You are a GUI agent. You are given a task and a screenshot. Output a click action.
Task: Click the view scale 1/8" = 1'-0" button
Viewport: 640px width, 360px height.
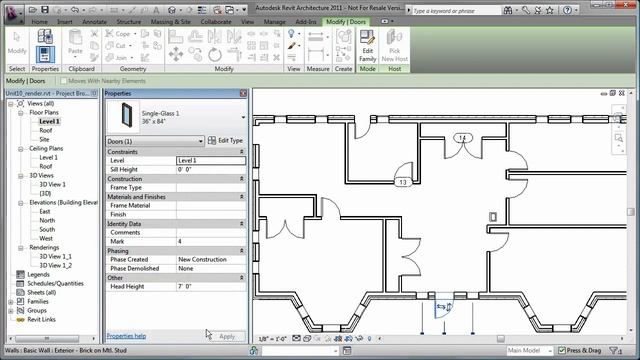coord(272,339)
